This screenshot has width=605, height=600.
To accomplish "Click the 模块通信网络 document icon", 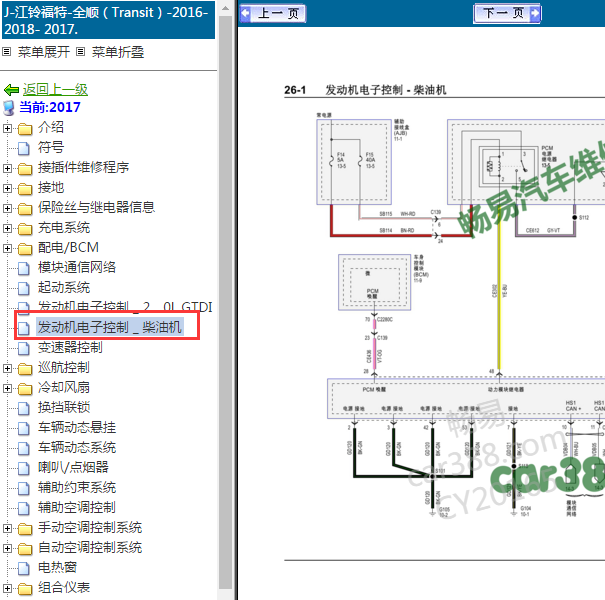I will coord(24,268).
